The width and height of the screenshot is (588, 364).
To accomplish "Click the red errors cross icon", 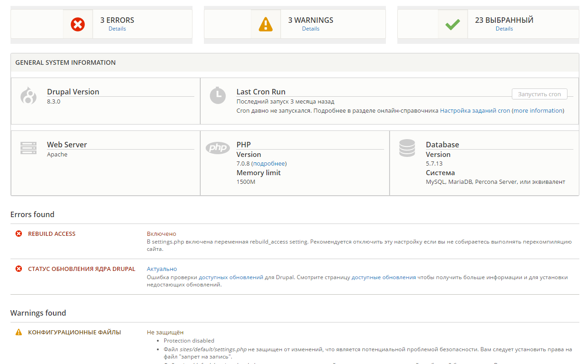I will (78, 24).
